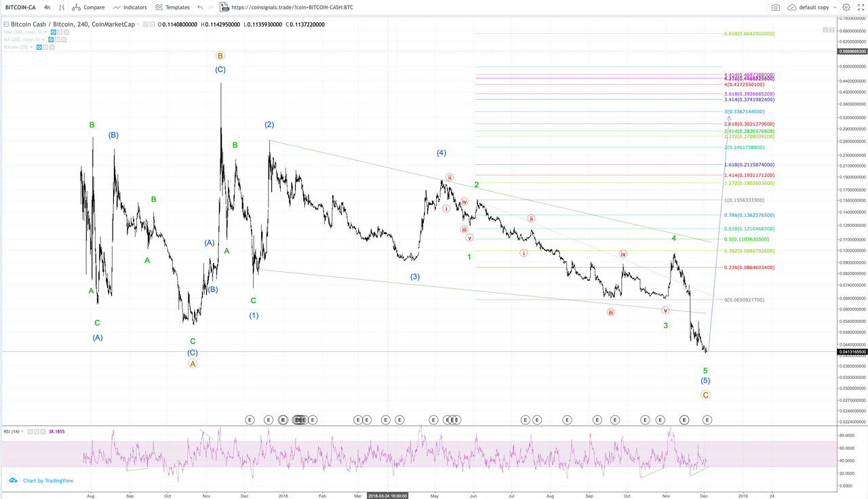
Task: Select the circled B wave label in orange
Action: (x=220, y=56)
